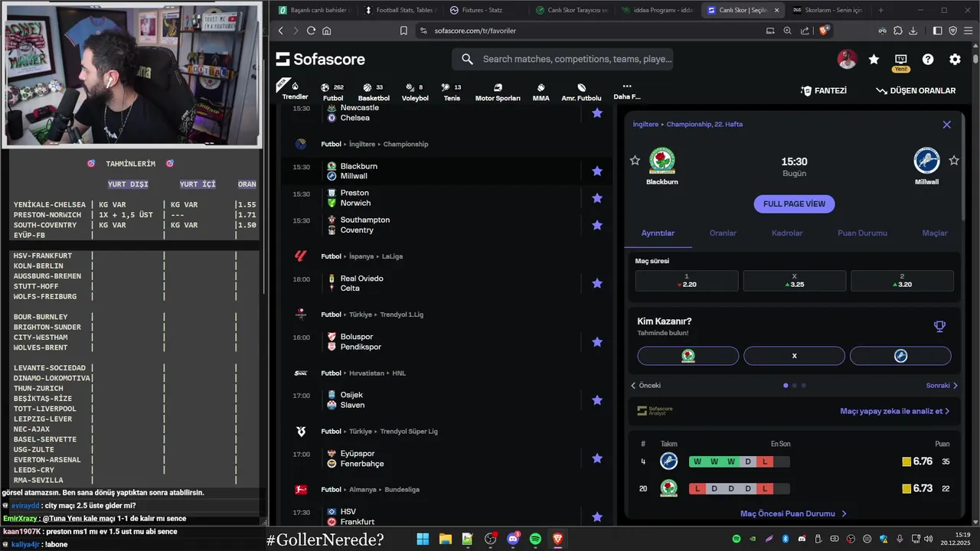The image size is (980, 551).
Task: Open İngiltere Championship league header
Action: (374, 144)
